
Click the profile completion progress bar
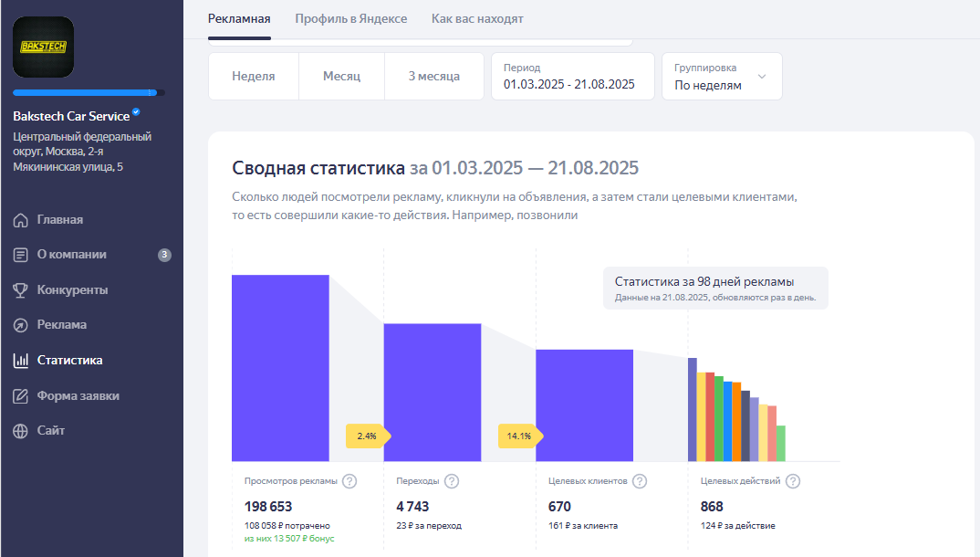click(89, 92)
